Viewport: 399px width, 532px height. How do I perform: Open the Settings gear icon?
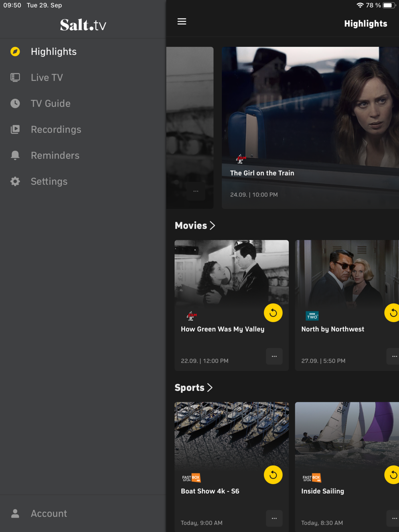click(x=15, y=181)
